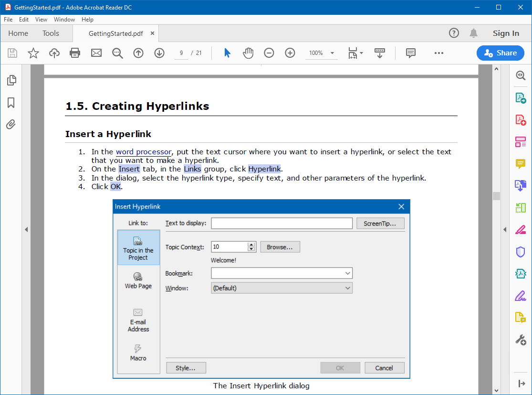The height and width of the screenshot is (395, 532).
Task: Open the zoom level dropdown
Action: 332,53
